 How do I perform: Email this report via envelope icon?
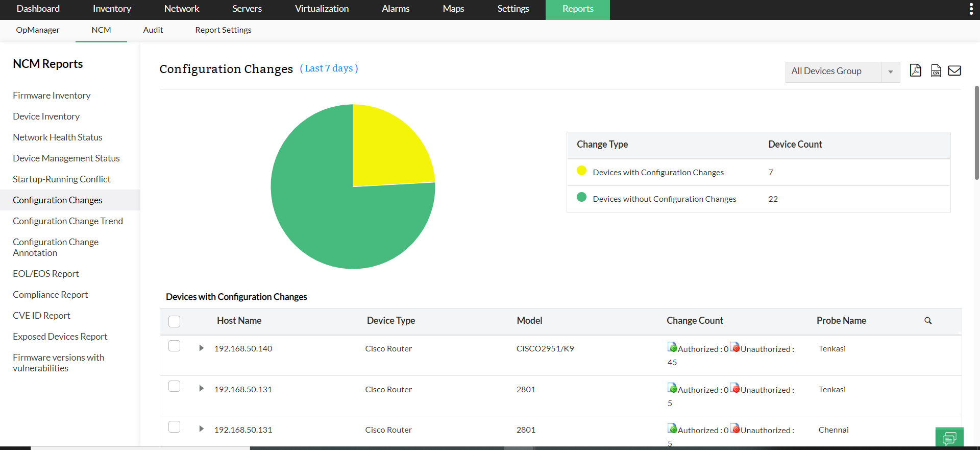(x=954, y=70)
